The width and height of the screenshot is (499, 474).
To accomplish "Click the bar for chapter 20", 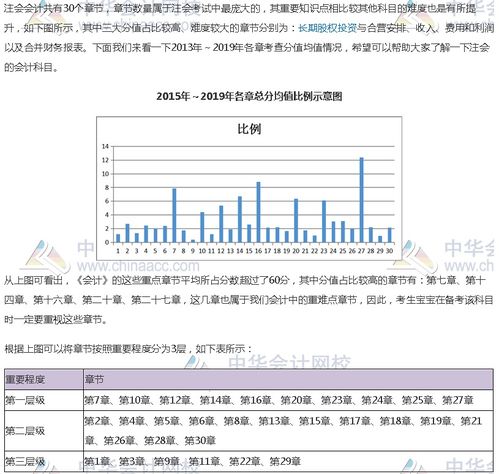I will click(296, 221).
